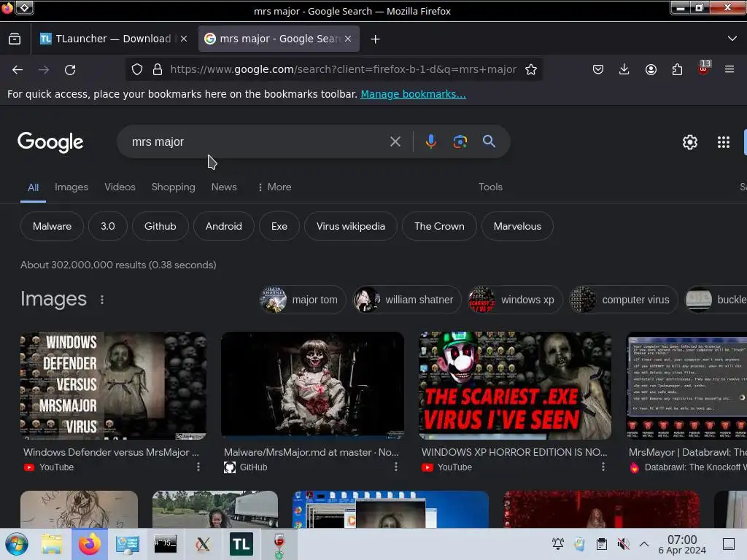Bookmark this page with the star icon
747x560 pixels.
click(x=531, y=69)
